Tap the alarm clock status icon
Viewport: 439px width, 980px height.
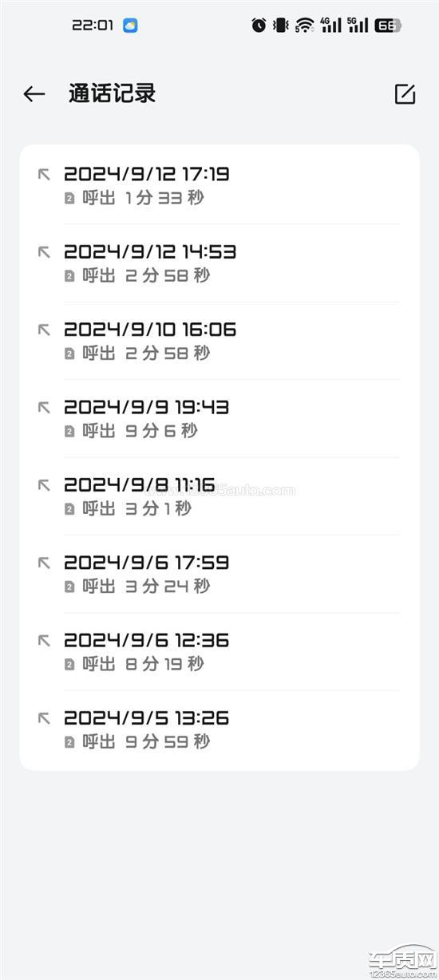pyautogui.click(x=259, y=26)
